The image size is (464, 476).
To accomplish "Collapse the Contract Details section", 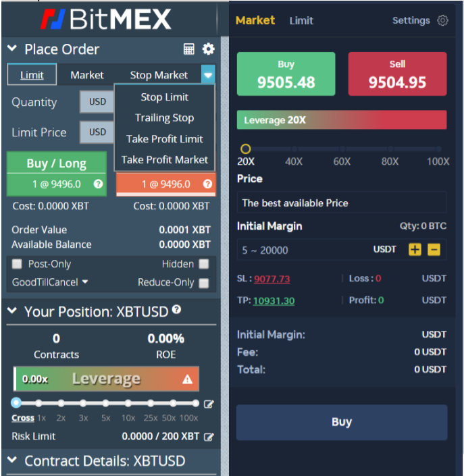I will pos(12,459).
